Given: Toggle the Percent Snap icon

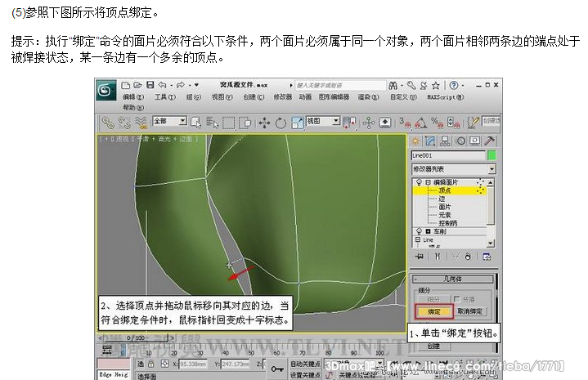Looking at the screenshot, I should click(437, 123).
